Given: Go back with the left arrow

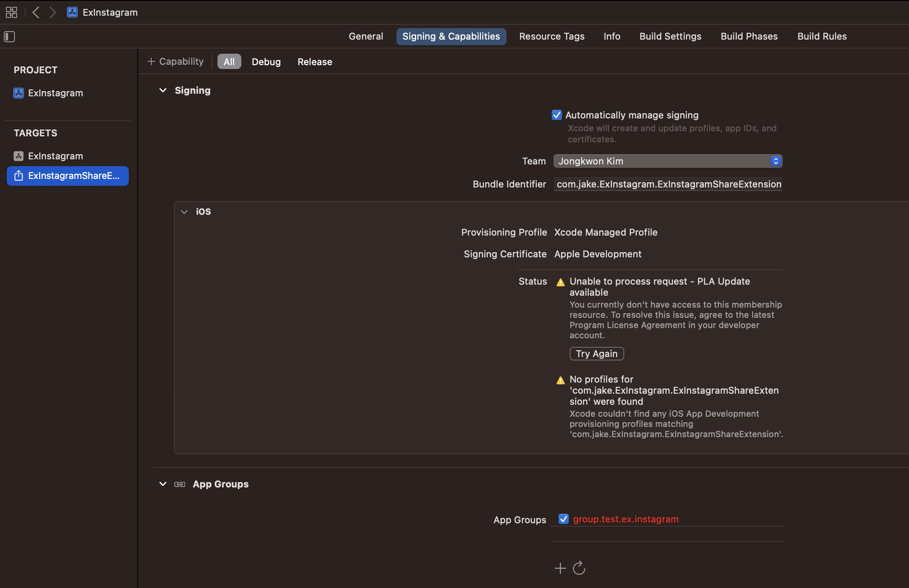Looking at the screenshot, I should [x=36, y=12].
